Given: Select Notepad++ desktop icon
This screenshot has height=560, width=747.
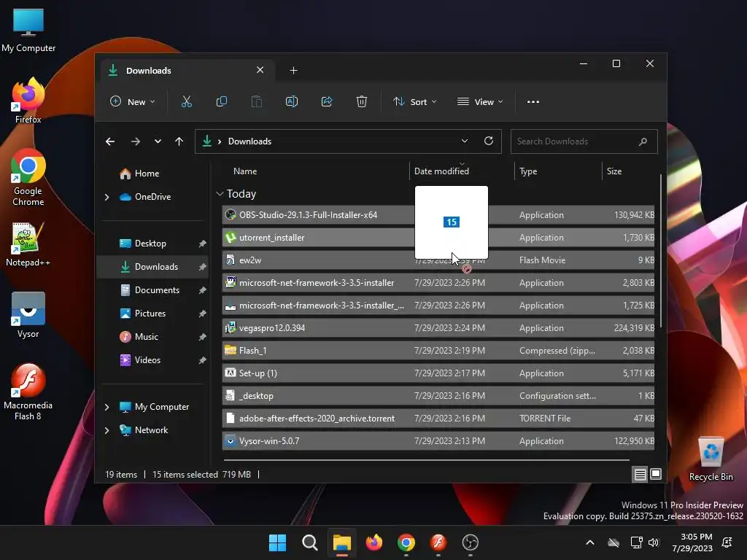Looking at the screenshot, I should click(x=28, y=244).
